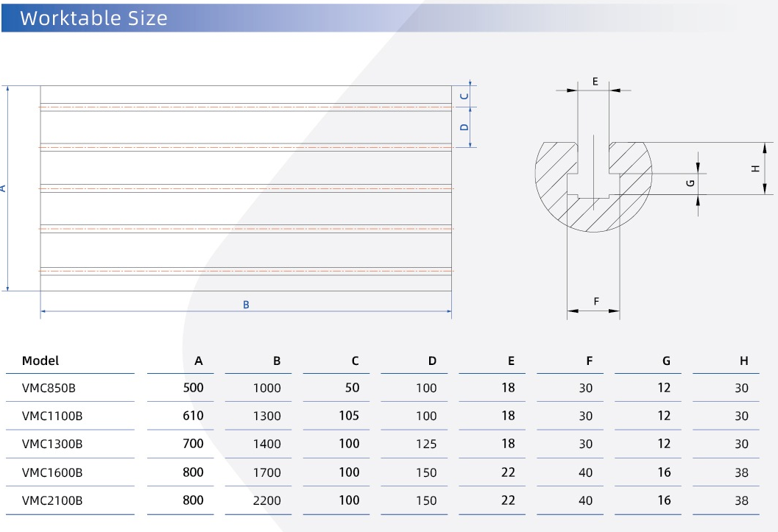Click the table value "1400"
This screenshot has height=532, width=778.
267,444
